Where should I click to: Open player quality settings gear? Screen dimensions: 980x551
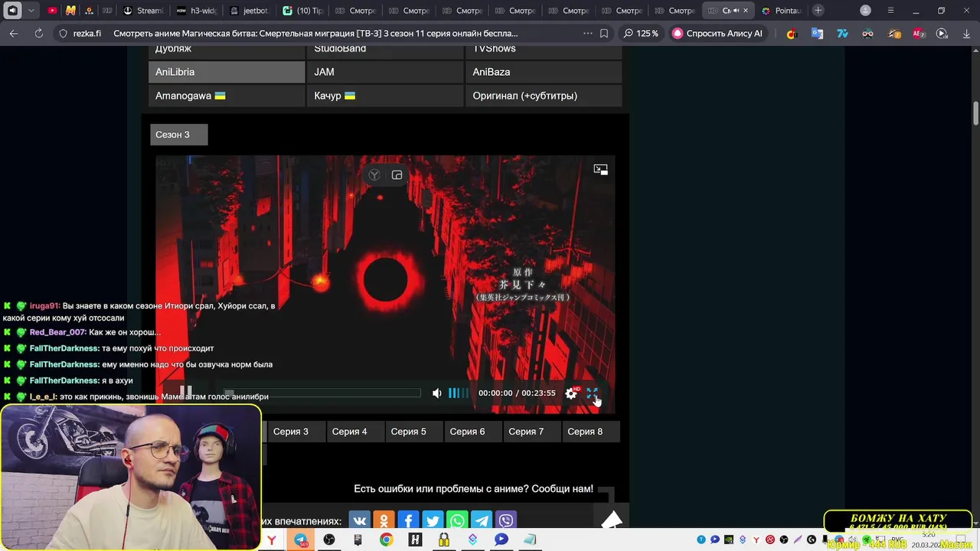coord(571,393)
